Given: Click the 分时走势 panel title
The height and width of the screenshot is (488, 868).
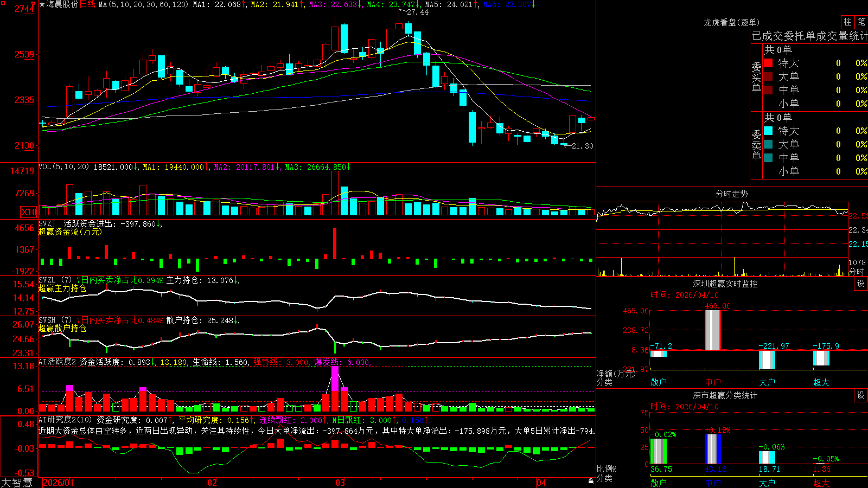Looking at the screenshot, I should pos(731,194).
